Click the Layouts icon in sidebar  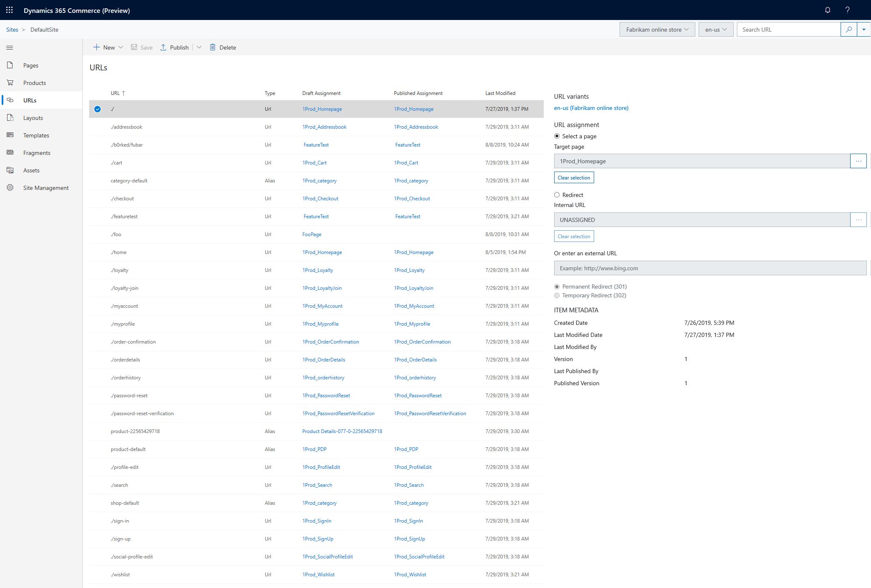[10, 117]
